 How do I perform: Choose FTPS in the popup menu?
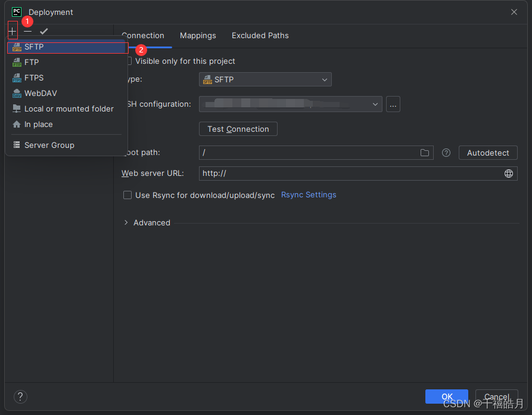coord(67,78)
